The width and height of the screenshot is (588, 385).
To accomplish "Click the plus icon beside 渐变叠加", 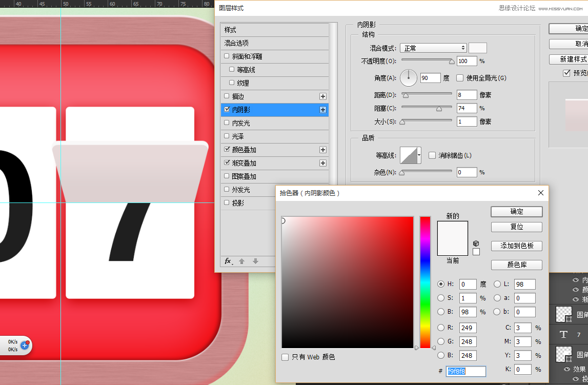I will click(x=323, y=163).
